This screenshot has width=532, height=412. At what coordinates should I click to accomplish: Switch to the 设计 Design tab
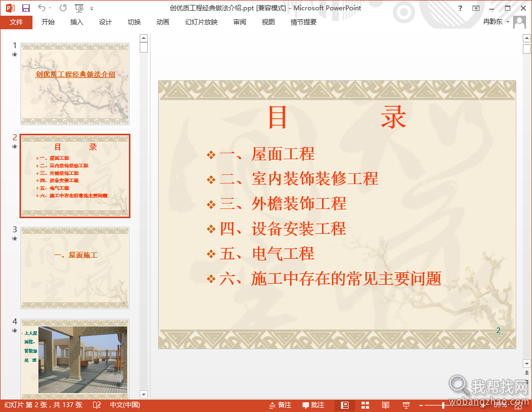coord(105,22)
